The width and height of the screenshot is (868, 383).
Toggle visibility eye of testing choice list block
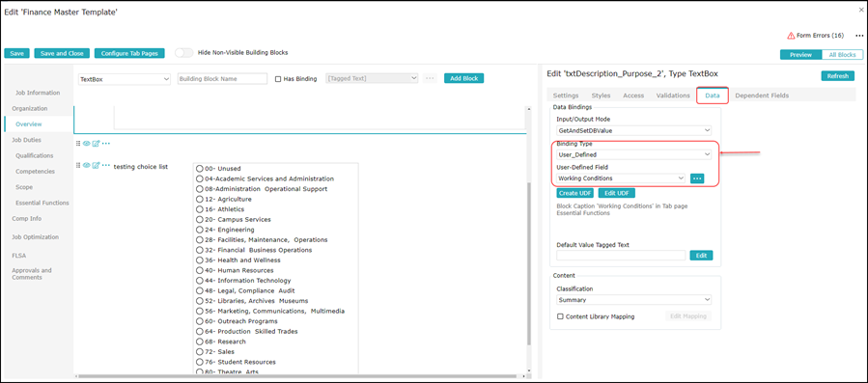coord(86,166)
